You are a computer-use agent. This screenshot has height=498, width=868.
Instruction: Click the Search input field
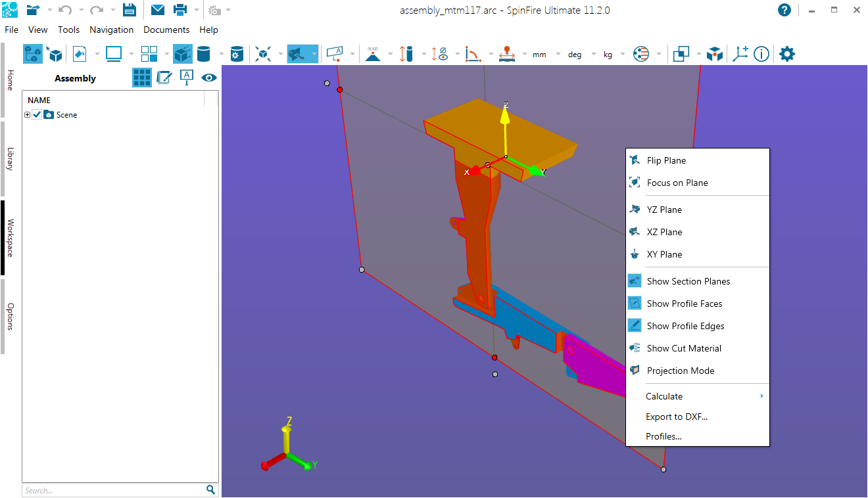(x=112, y=490)
